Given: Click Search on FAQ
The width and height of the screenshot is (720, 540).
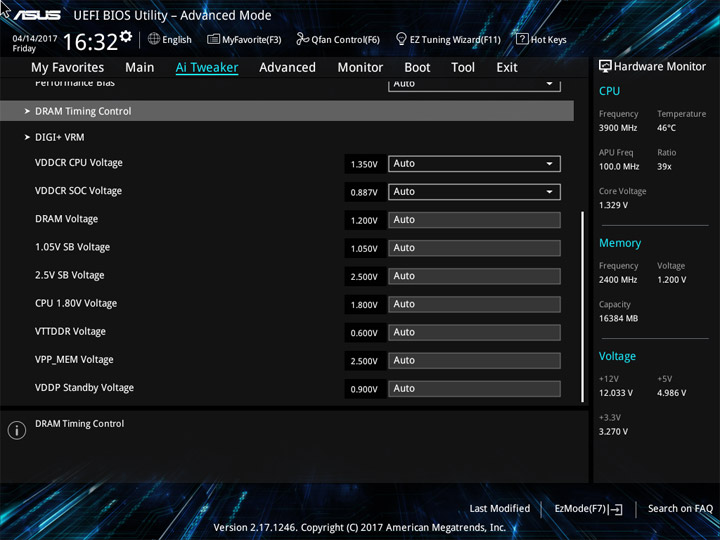Looking at the screenshot, I should pos(680,508).
